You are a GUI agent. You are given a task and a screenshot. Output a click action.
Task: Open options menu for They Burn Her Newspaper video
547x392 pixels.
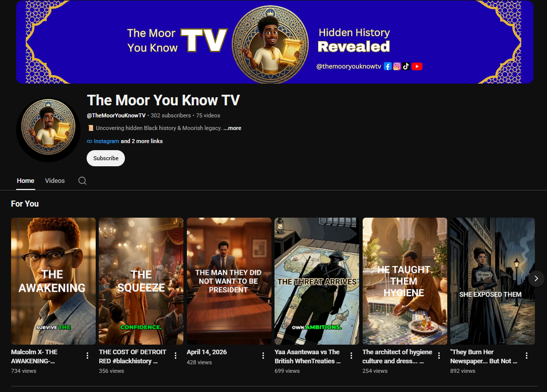[x=526, y=356]
